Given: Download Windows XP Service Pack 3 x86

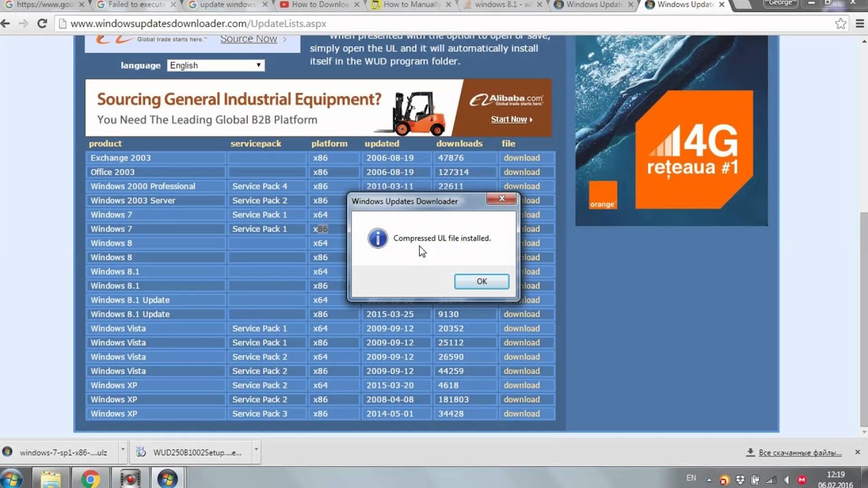Looking at the screenshot, I should [521, 413].
